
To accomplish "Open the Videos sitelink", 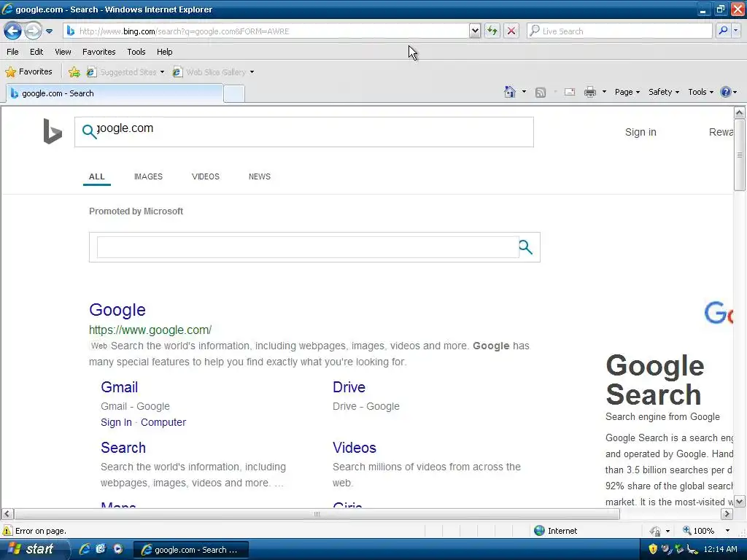I will (x=355, y=448).
